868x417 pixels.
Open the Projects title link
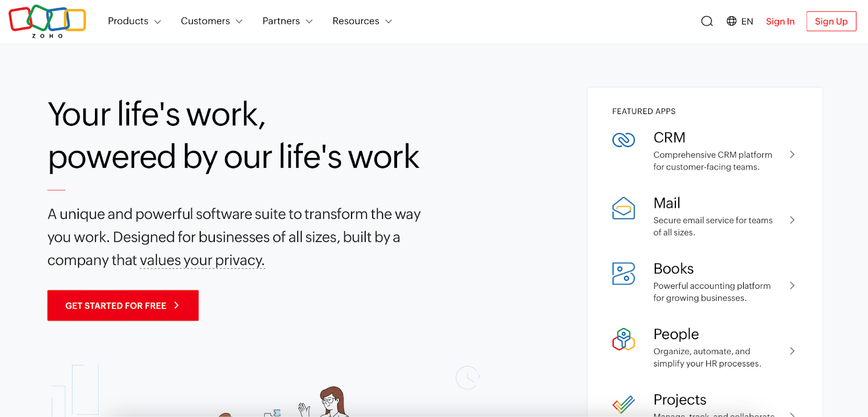(x=680, y=400)
